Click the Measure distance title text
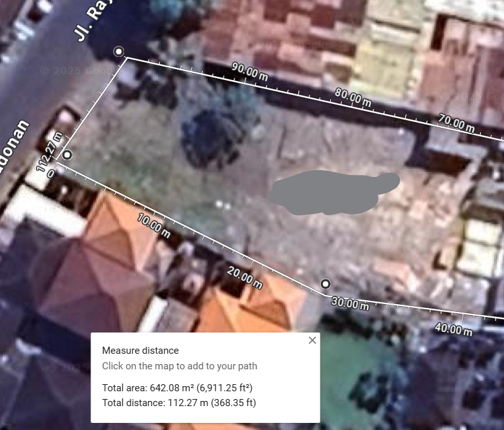Viewport: 504px width, 430px height. pyautogui.click(x=140, y=351)
